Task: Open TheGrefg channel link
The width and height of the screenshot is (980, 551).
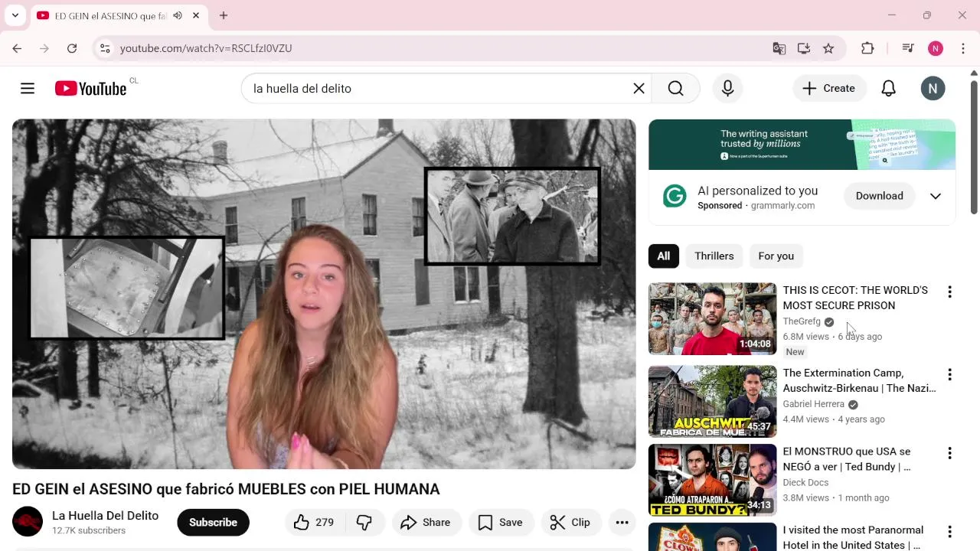Action: [x=802, y=321]
